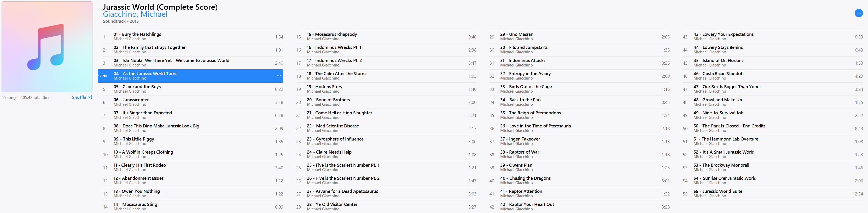Click album title Jurassic World (Complete Score)
The image size is (868, 213).
coord(160,7)
